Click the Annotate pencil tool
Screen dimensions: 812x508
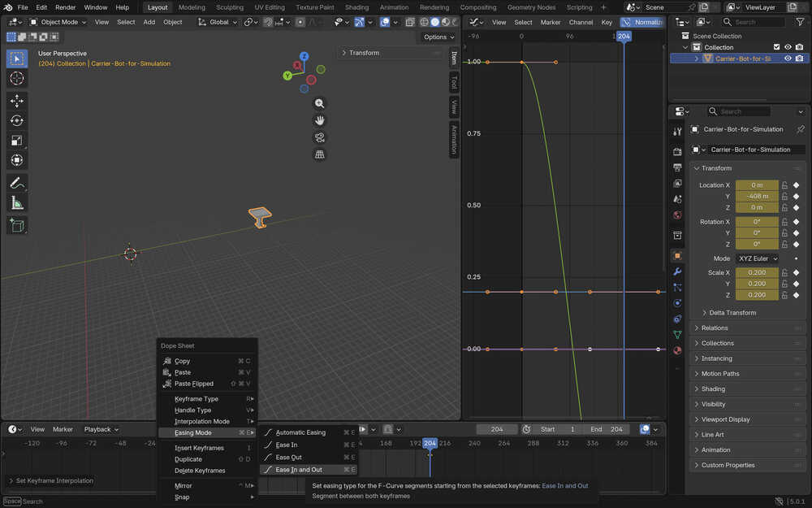click(x=17, y=183)
